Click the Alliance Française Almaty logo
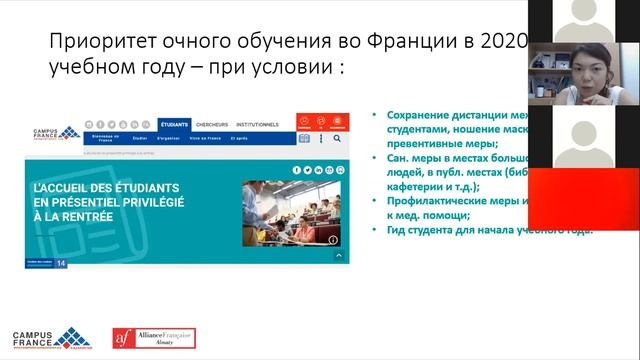Viewport: 640px width, 360px height. point(154,338)
